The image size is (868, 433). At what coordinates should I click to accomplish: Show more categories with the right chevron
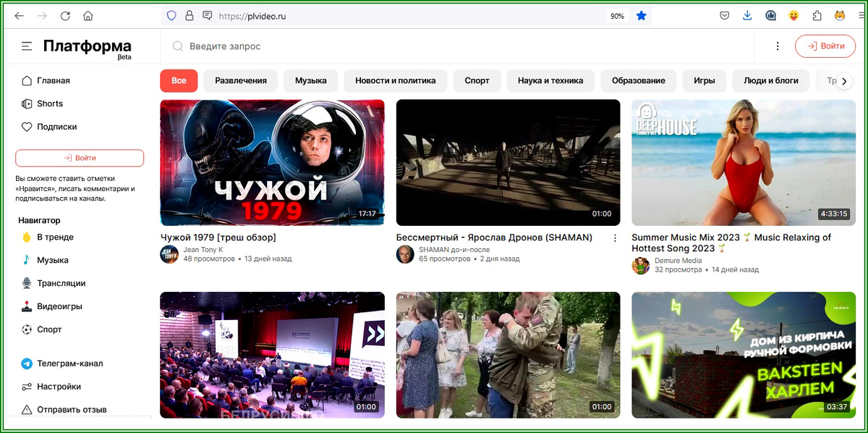pyautogui.click(x=843, y=81)
